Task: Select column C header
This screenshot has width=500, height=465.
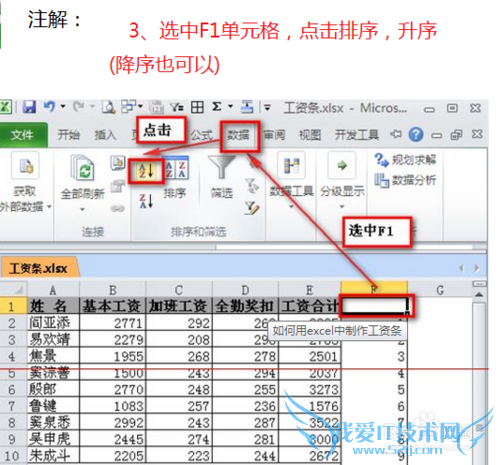Action: 179,289
